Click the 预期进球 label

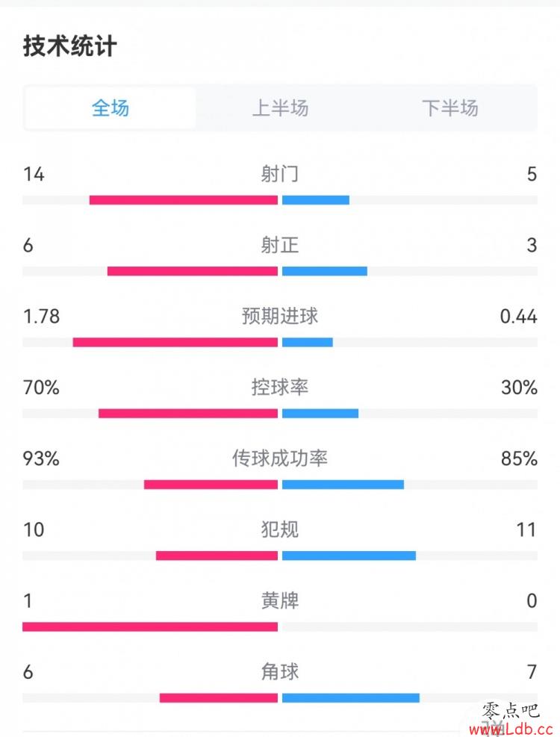coord(280,316)
